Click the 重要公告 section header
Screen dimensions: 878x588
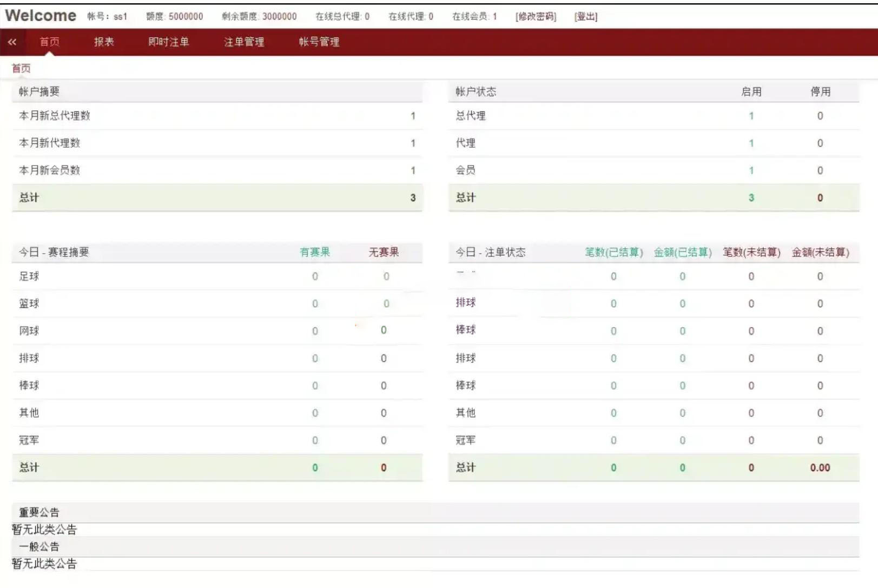pos(39,512)
